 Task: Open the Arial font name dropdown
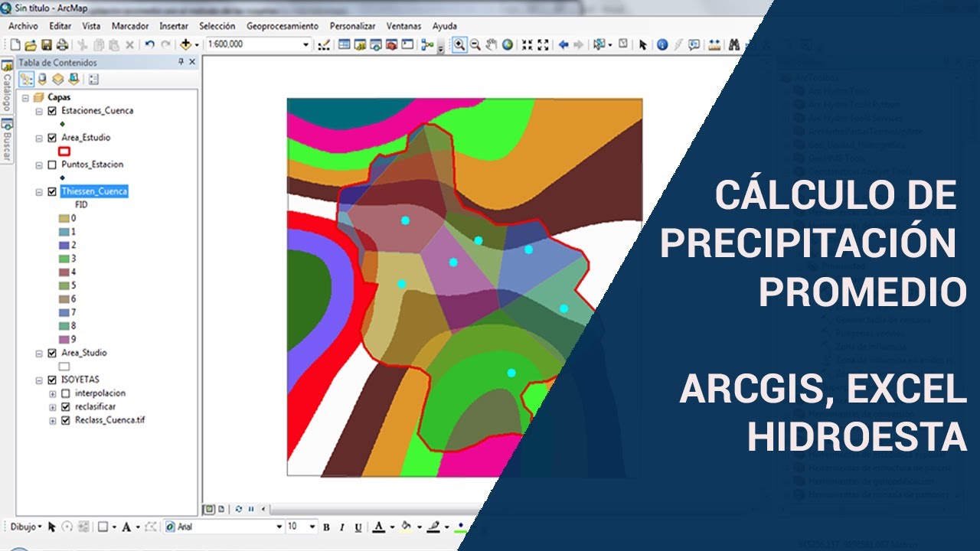click(x=279, y=527)
